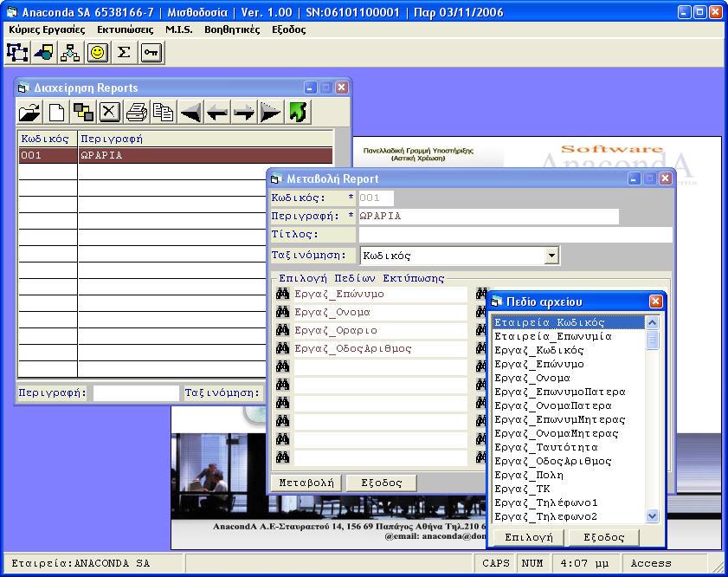Select Εργαζ_Επώνυμο in the Πεδίο αρχείου list
The image size is (728, 577).
568,364
